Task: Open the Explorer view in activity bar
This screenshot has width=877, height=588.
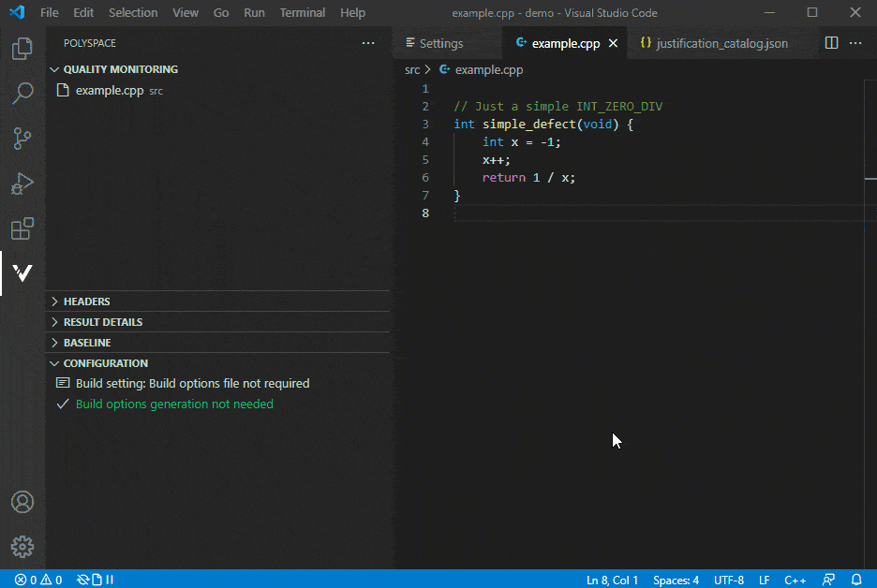Action: click(22, 49)
